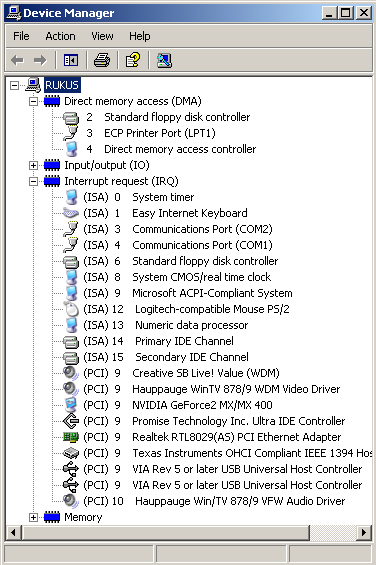The width and height of the screenshot is (376, 565).
Task: Click the Primary IDE Channel drive icon
Action: [x=71, y=341]
